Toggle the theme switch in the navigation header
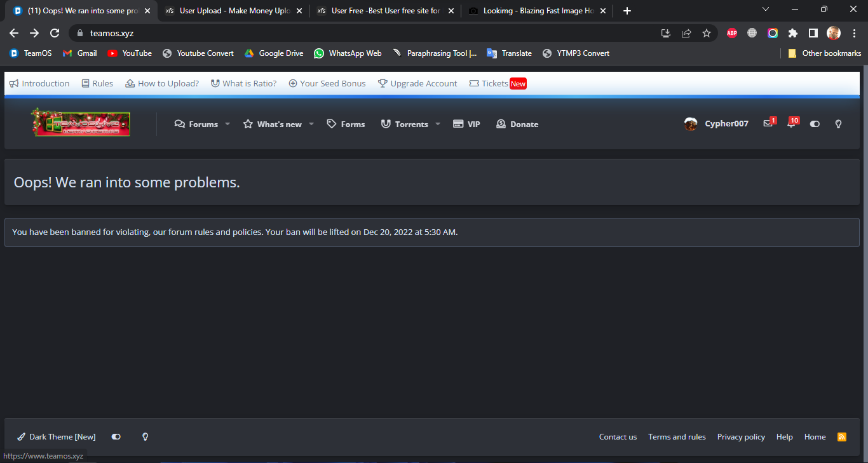868x463 pixels. [x=815, y=124]
